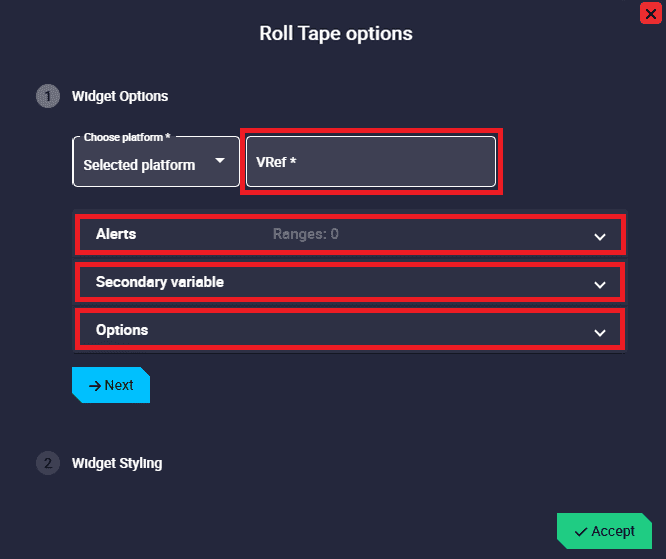This screenshot has height=559, width=666.
Task: Click the checkmark icon on Accept
Action: coord(581,531)
